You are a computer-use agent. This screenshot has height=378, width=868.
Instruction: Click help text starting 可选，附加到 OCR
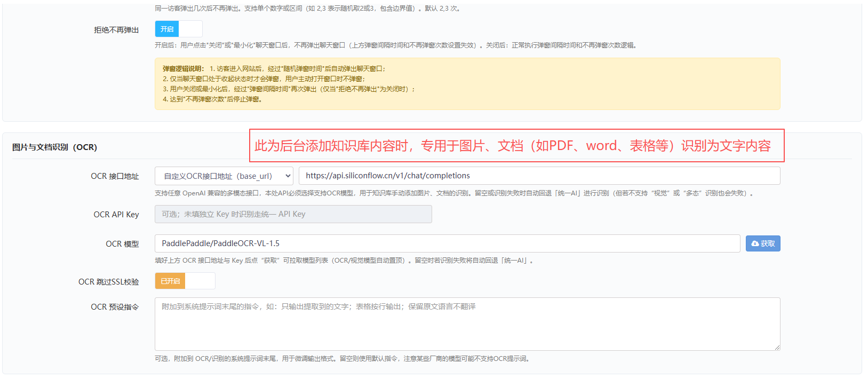click(344, 359)
